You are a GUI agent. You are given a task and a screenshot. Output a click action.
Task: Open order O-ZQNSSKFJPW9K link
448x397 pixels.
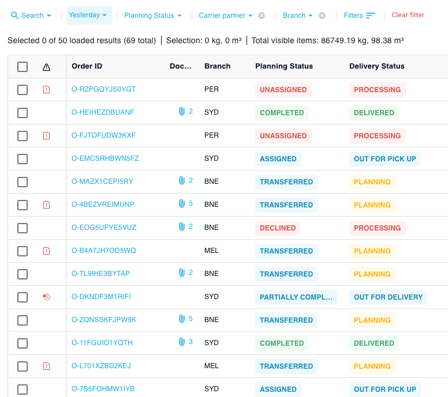pos(104,319)
